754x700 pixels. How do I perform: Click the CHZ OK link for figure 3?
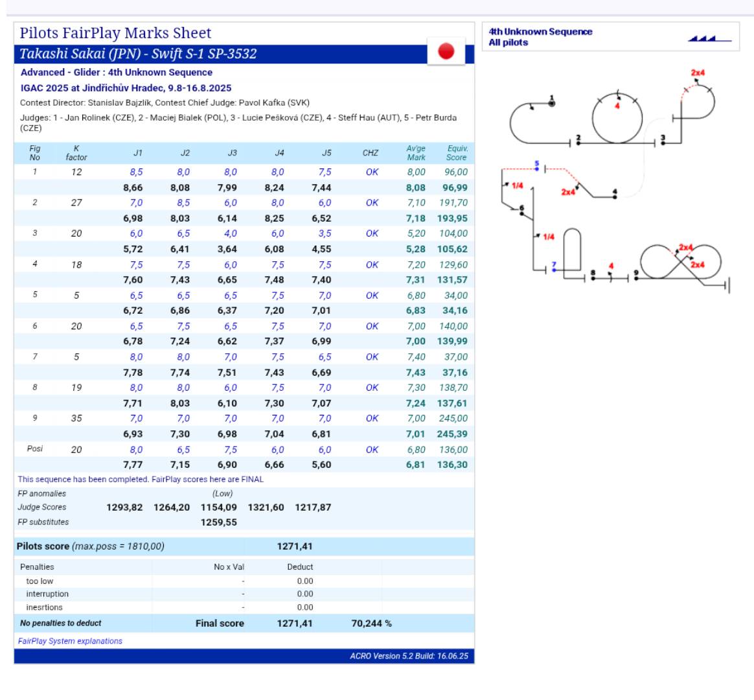(x=371, y=234)
